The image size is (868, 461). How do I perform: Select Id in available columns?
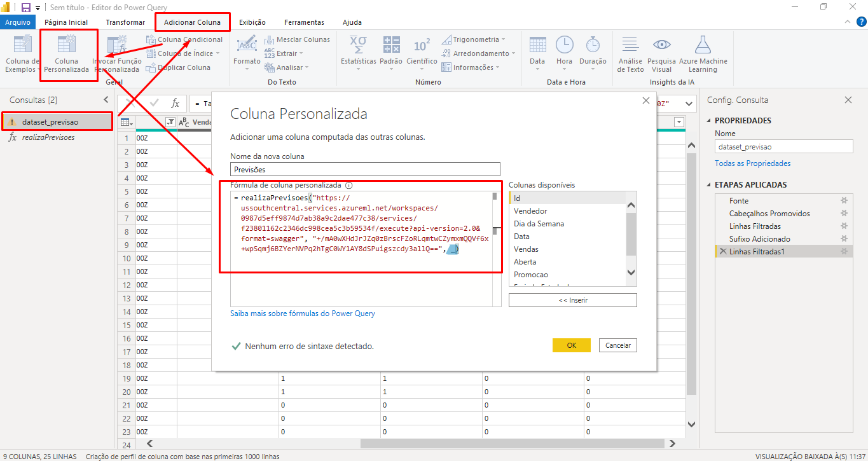pyautogui.click(x=567, y=198)
